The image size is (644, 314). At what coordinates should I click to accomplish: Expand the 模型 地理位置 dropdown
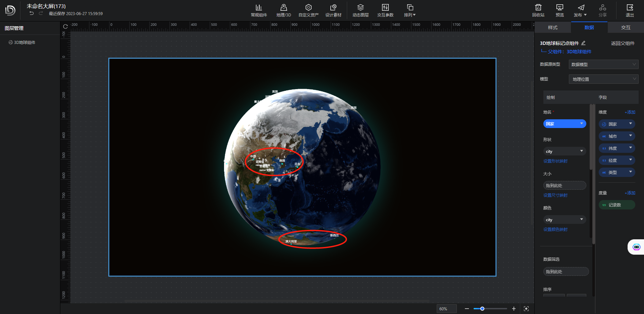(603, 79)
